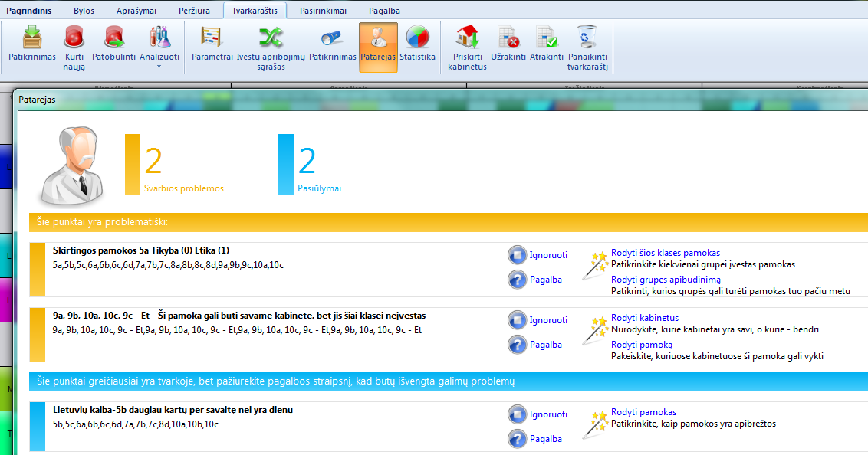Click the orange Svarbios problemos count bar
868x455 pixels.
[133, 164]
